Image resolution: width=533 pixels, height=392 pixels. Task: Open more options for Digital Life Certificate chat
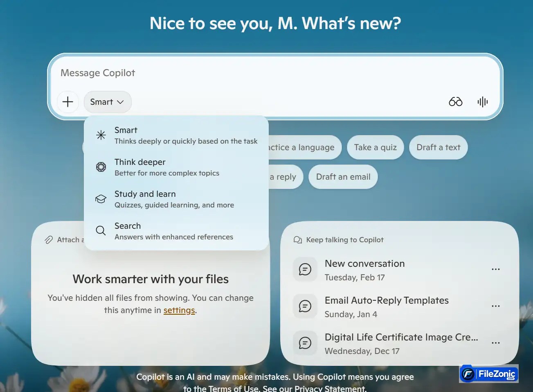pos(496,343)
